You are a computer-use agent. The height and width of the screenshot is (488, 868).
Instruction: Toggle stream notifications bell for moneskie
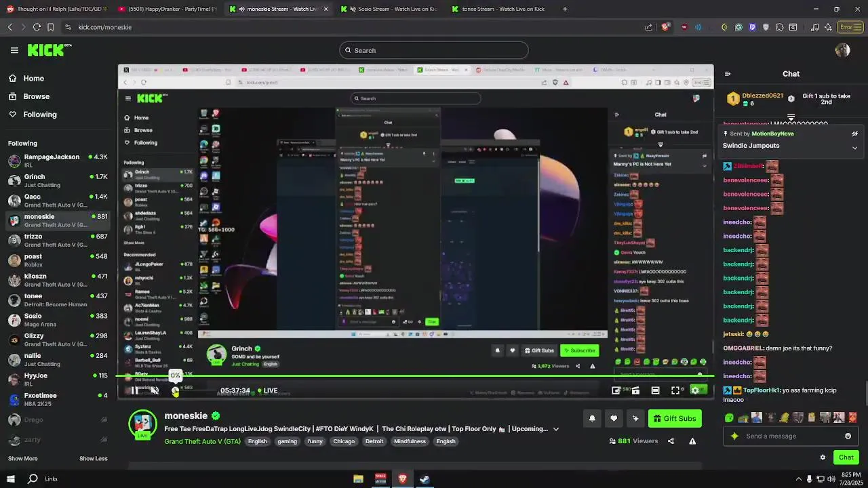click(592, 419)
